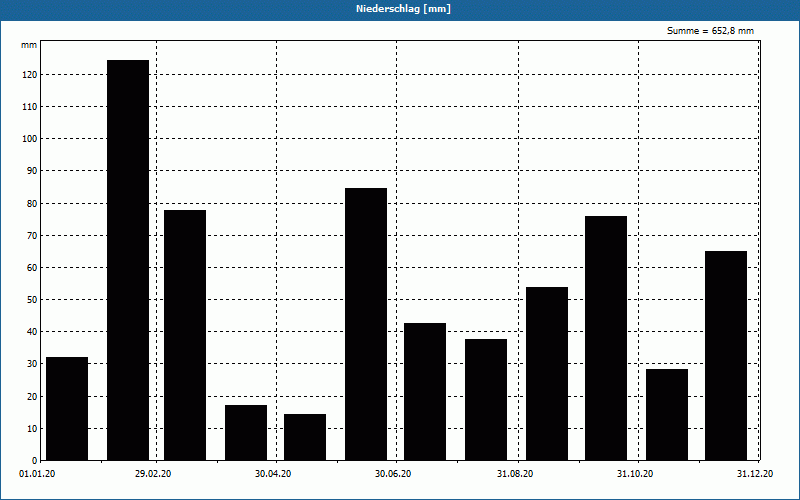The image size is (800, 500).
Task: Select the June bar near 85 mm
Action: tap(366, 324)
